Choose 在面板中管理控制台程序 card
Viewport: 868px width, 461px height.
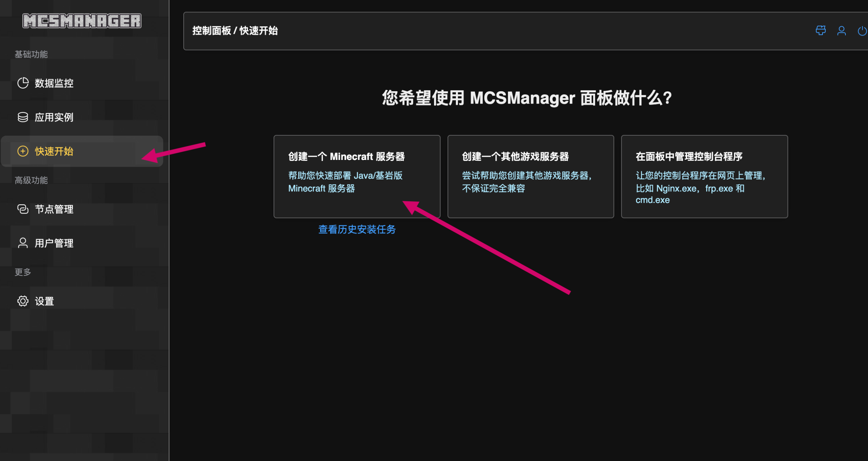click(704, 176)
